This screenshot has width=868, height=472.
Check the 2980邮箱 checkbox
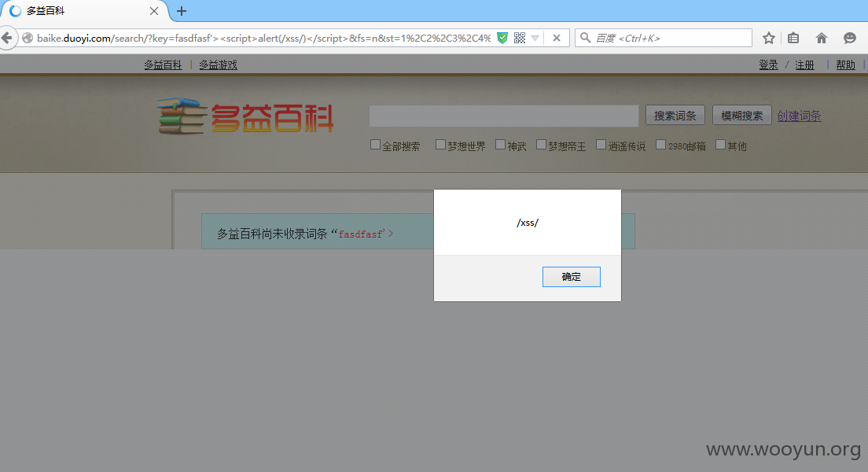click(x=661, y=145)
